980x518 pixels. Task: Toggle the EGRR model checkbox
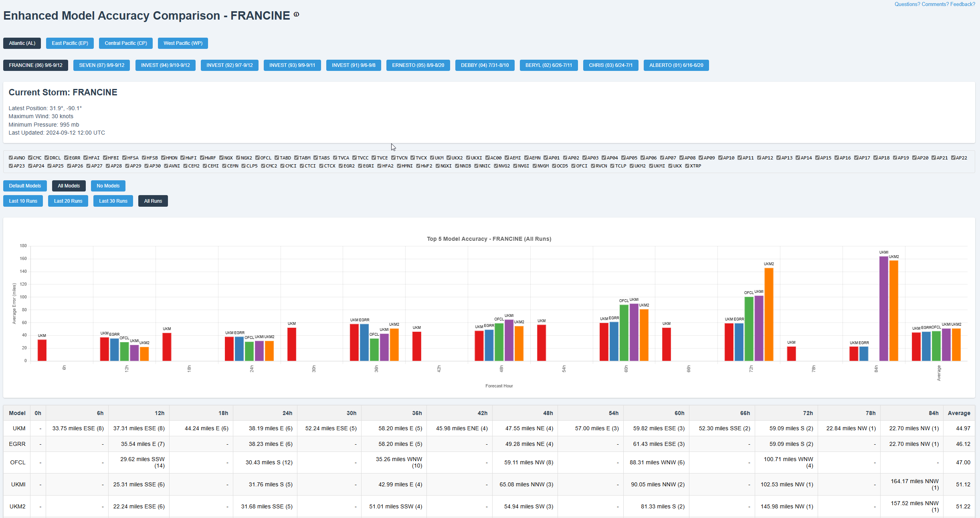coord(66,158)
